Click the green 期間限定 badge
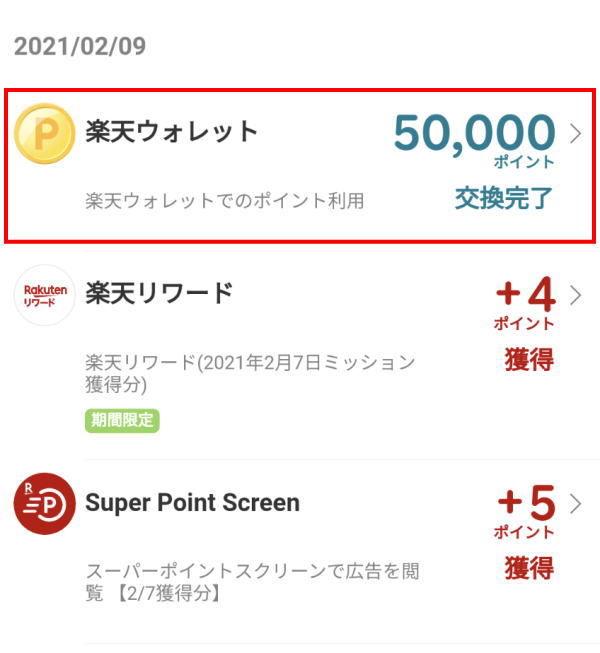Screen dimensions: 600x653 (122, 421)
